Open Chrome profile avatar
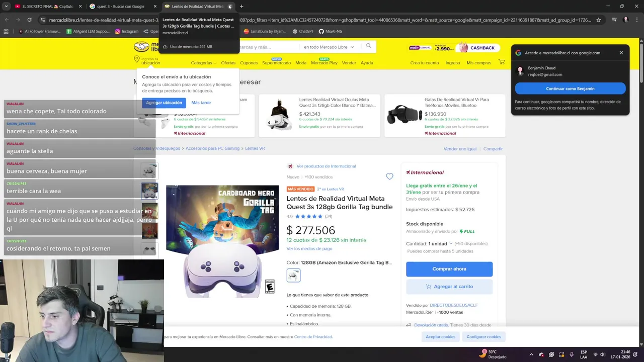The image size is (644, 362). [x=626, y=20]
